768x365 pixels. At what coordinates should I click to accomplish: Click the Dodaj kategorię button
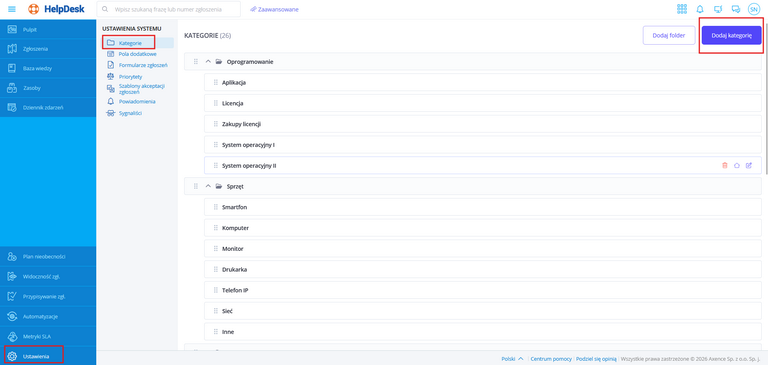(x=731, y=35)
